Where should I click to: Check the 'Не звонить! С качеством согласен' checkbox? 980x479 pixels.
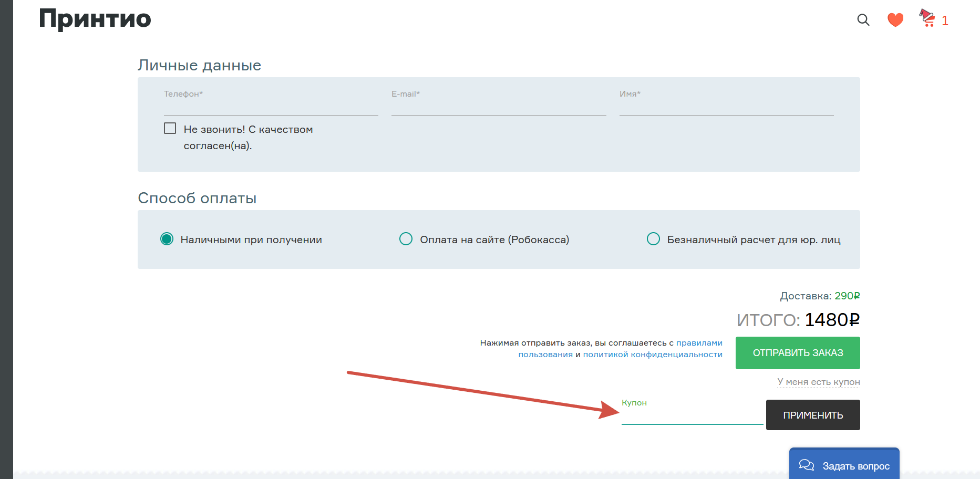pyautogui.click(x=170, y=128)
